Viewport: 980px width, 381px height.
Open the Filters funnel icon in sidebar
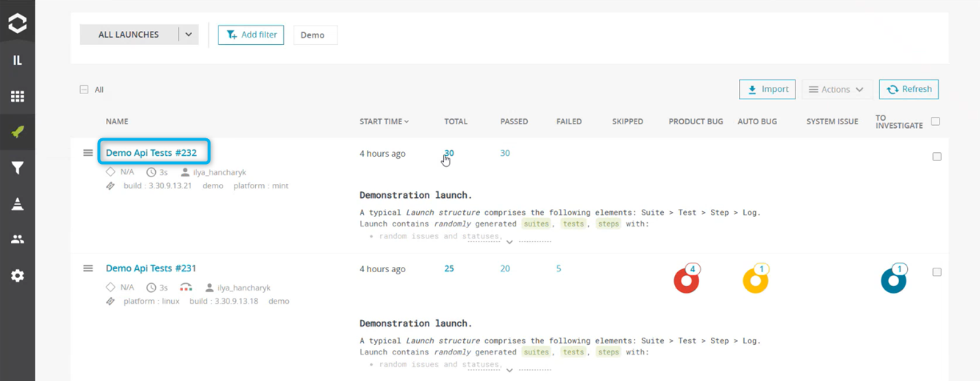click(18, 168)
